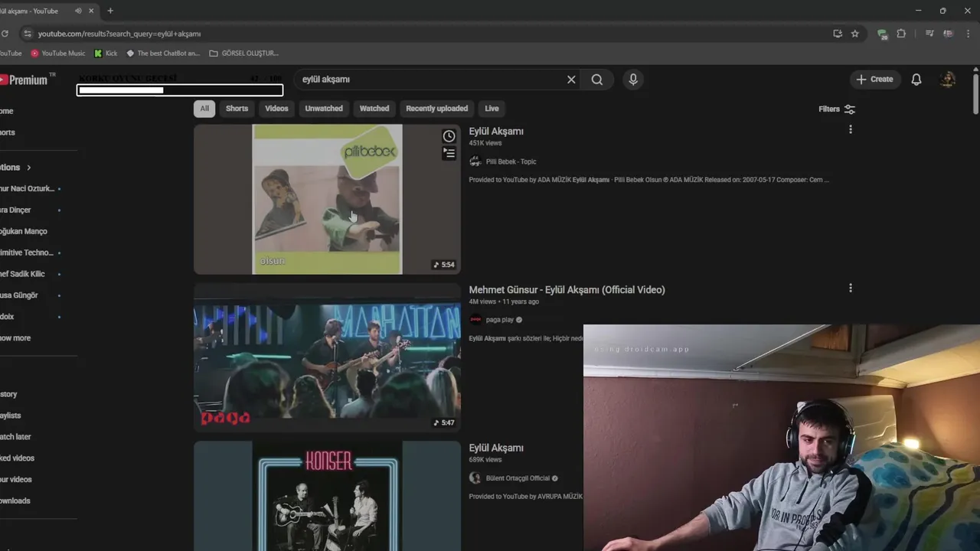Viewport: 980px width, 551px height.
Task: Open the GÖRSEL OLUŞTUR bookmark folder
Action: point(243,54)
